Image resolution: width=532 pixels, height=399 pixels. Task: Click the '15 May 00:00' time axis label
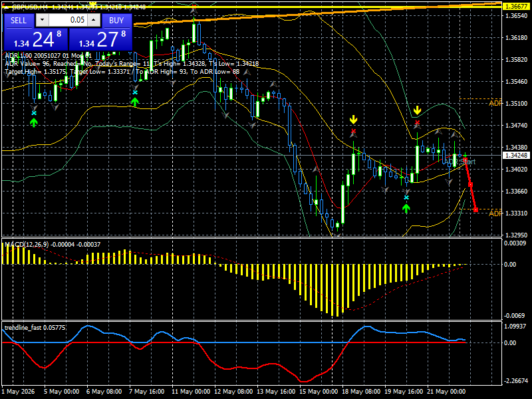319,391
